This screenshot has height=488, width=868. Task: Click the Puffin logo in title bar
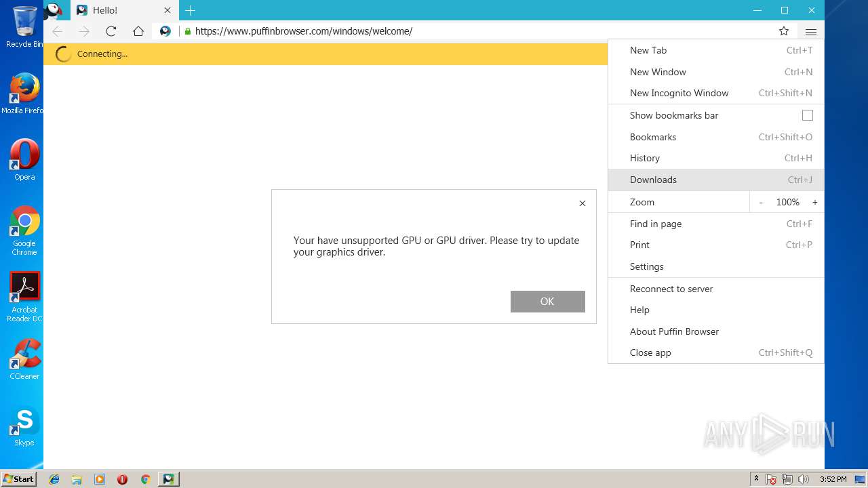pos(54,10)
